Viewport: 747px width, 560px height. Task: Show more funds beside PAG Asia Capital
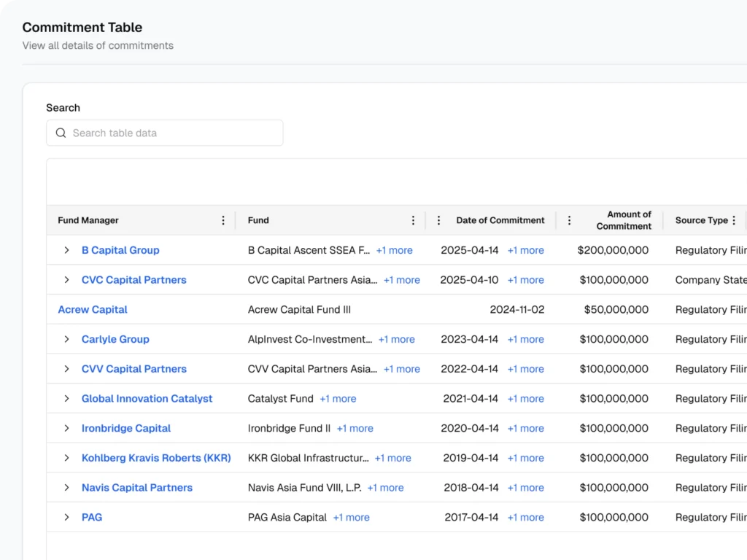coord(351,518)
